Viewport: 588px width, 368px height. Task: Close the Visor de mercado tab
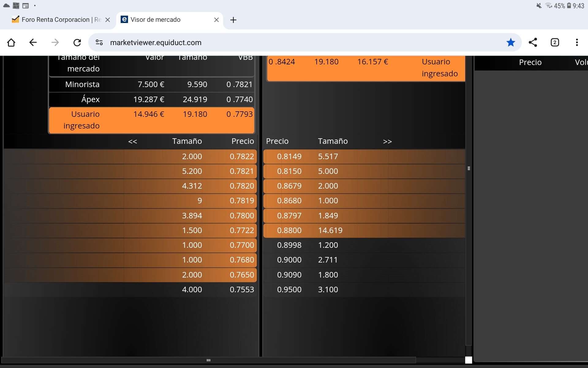(x=216, y=20)
